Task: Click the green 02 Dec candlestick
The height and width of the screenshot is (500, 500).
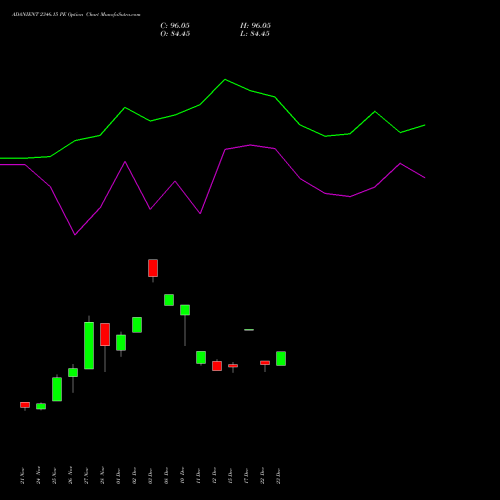Action: pos(137,325)
